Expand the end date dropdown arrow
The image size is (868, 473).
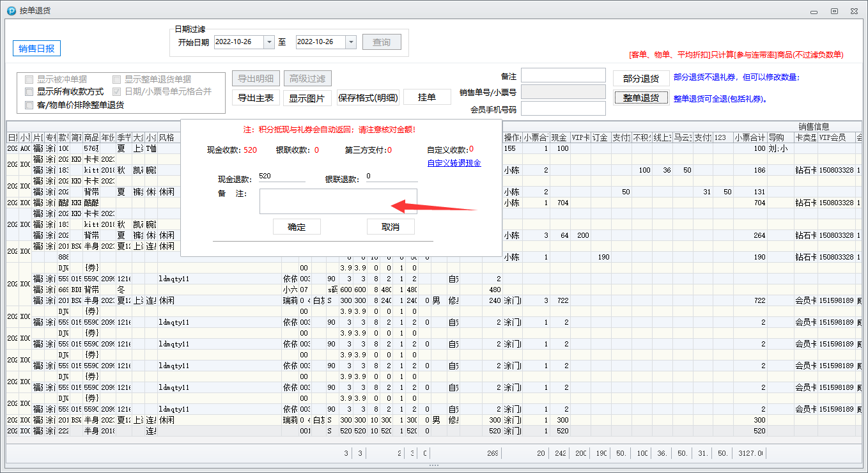point(350,42)
